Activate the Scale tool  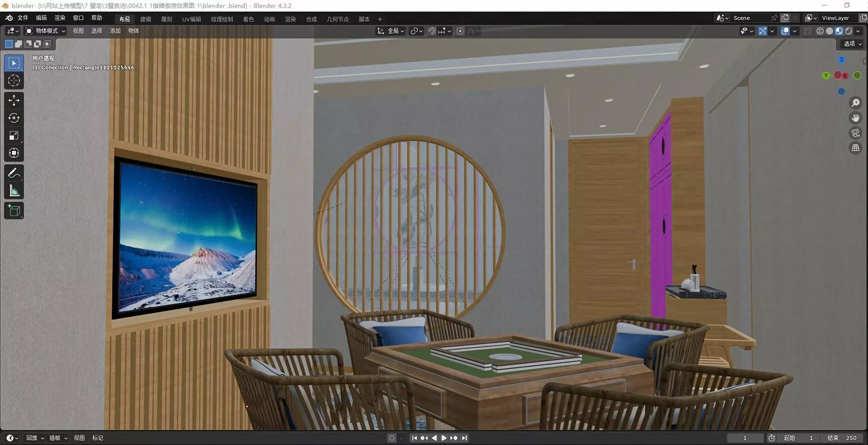[x=14, y=136]
